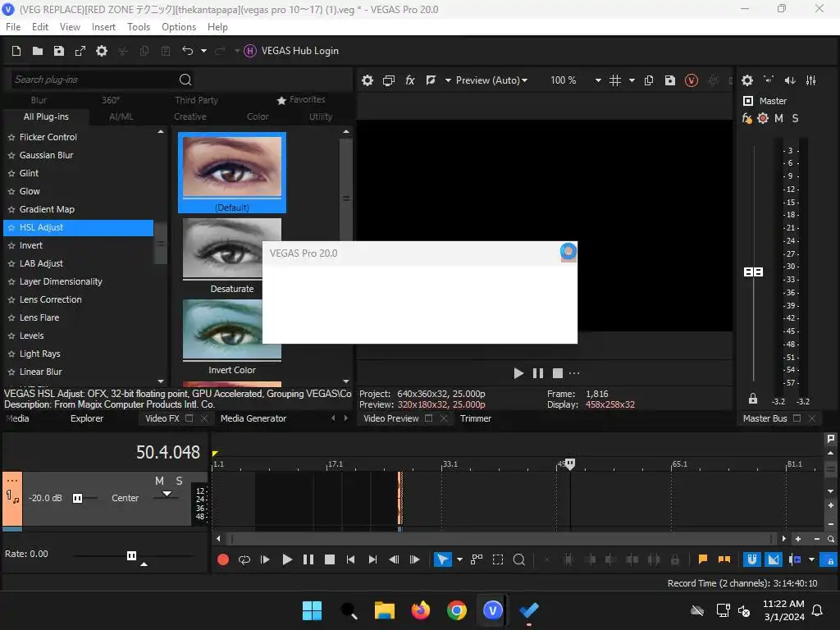Open a project with the folder icon
Image resolution: width=840 pixels, height=630 pixels.
(38, 51)
